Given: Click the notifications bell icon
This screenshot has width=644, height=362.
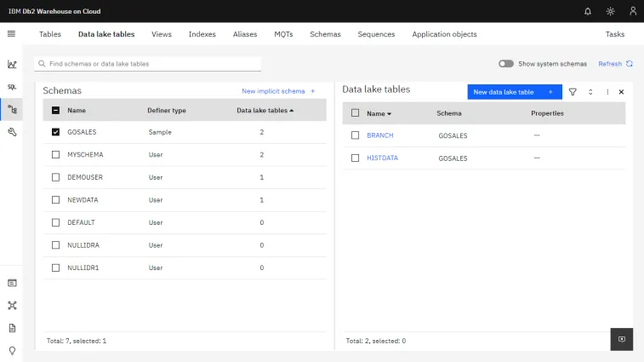Looking at the screenshot, I should point(588,11).
